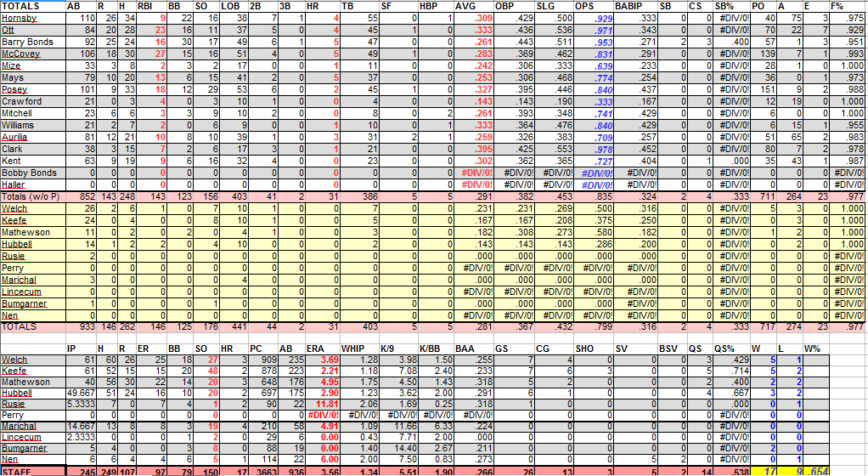The width and height of the screenshot is (868, 476).
Task: Select the LOB column header
Action: [x=234, y=6]
